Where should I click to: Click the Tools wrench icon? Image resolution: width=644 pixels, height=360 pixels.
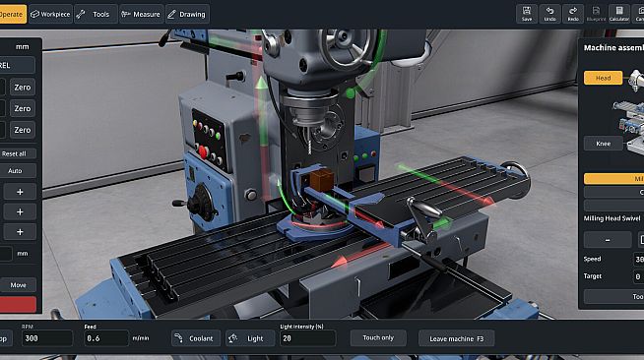tap(81, 15)
